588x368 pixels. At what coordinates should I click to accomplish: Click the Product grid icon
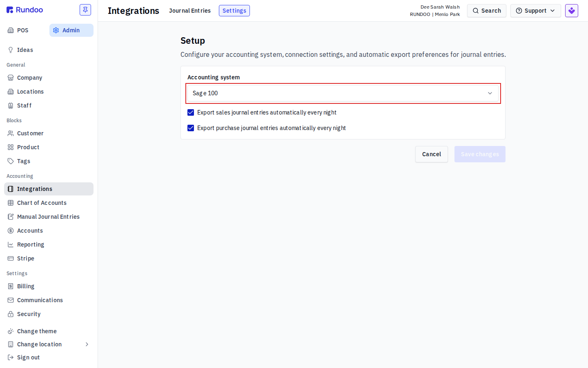tap(11, 147)
